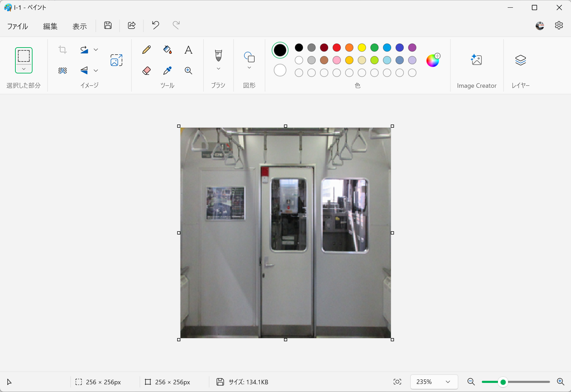Open the 編集 menu
This screenshot has width=571, height=392.
50,26
